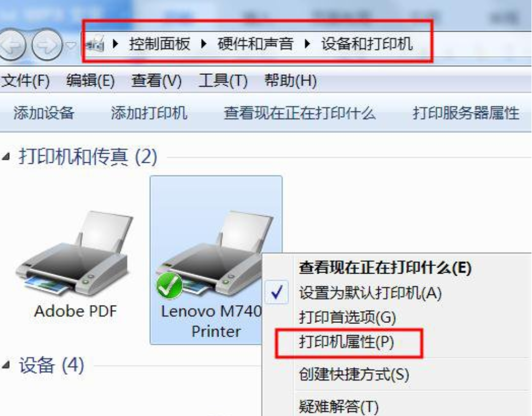Click 添加打印机 toolbar button
The height and width of the screenshot is (416, 532).
(149, 113)
